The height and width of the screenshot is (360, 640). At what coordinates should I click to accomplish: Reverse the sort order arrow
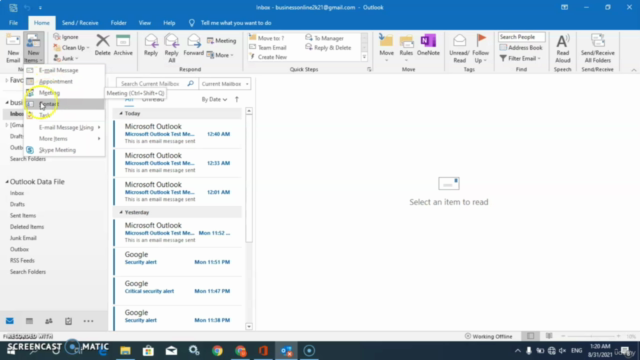237,99
